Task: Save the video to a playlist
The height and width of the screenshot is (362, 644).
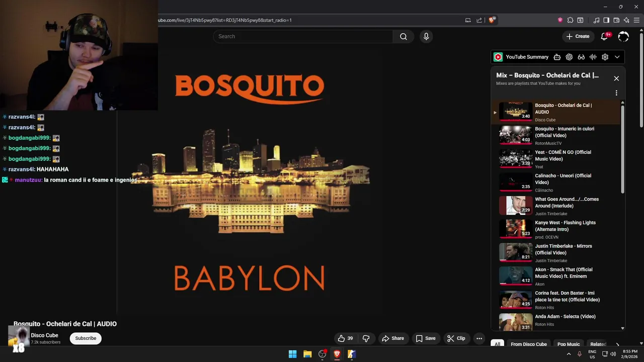Action: tap(426, 338)
